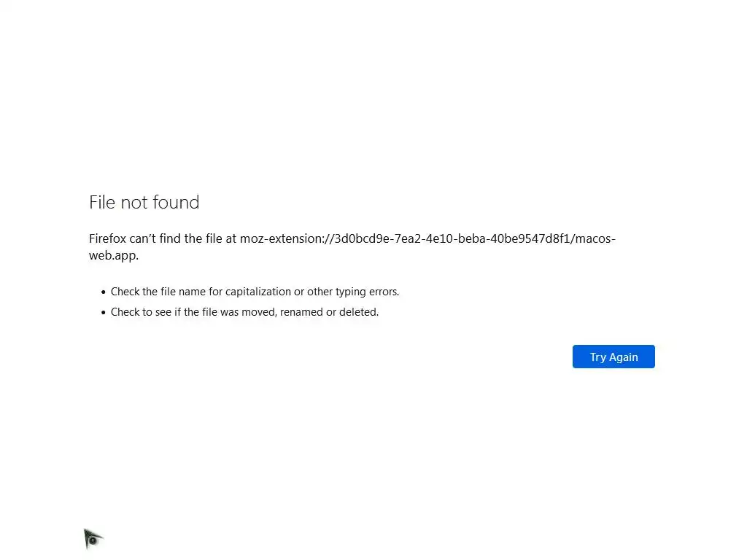Click the "macos-" text ending the first line
This screenshot has width=747, height=560.
coord(595,238)
